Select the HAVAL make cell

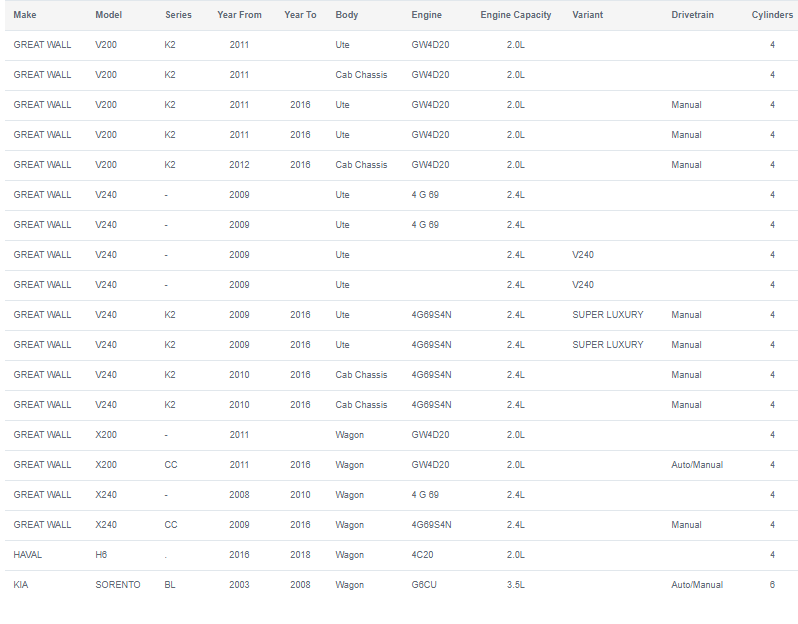coord(27,555)
